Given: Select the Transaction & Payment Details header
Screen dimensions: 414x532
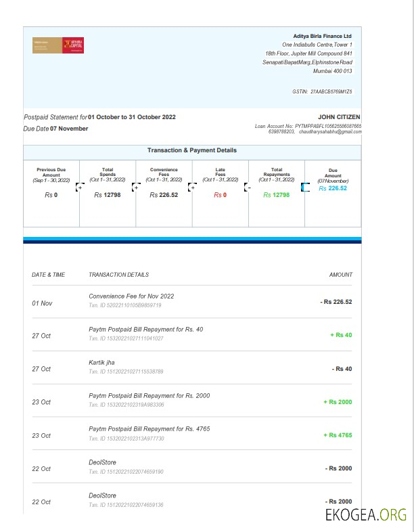Looking at the screenshot, I should tap(192, 150).
